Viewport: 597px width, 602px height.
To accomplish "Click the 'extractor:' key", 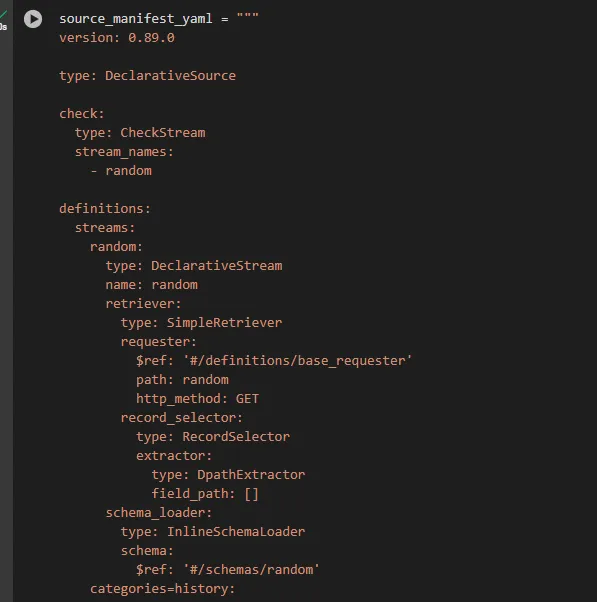I will tap(174, 456).
